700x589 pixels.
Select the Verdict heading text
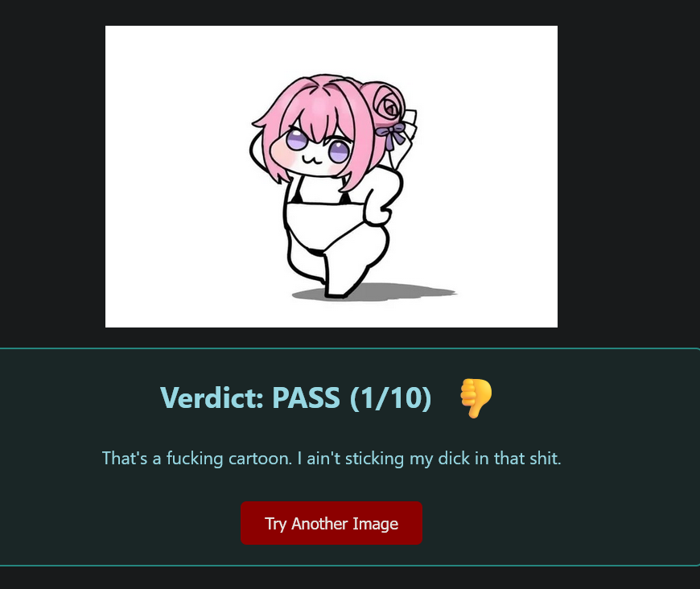pos(296,397)
